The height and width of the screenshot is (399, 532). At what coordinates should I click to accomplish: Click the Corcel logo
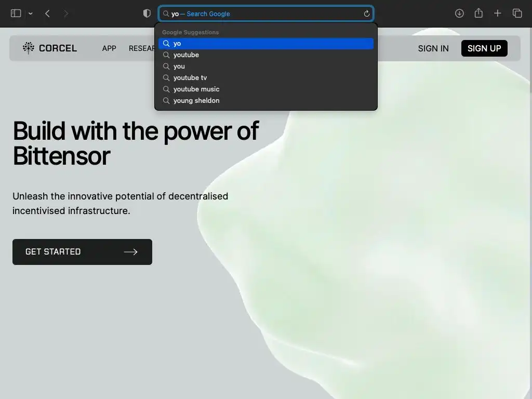click(50, 48)
